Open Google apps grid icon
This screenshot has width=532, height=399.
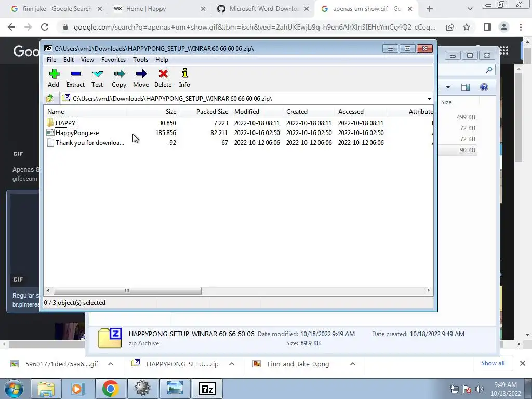(x=504, y=51)
